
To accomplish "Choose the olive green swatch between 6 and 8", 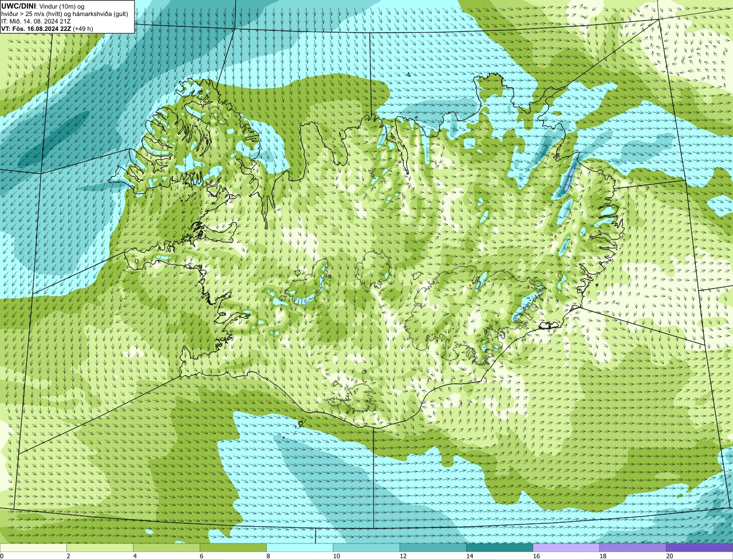I will tap(233, 547).
